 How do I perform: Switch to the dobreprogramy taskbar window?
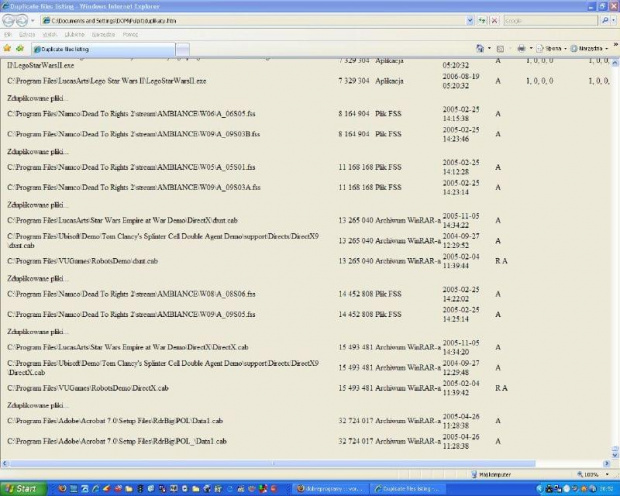pyautogui.click(x=332, y=489)
